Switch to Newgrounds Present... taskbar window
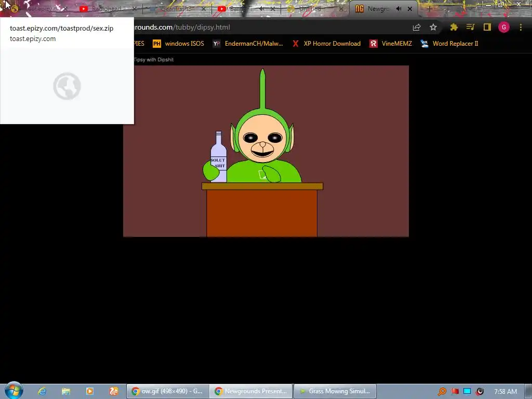The image size is (532, 399). (251, 391)
